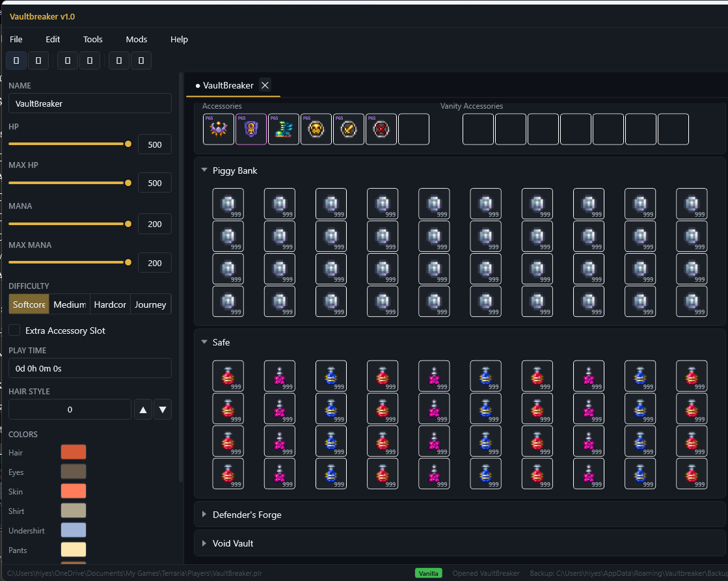Click the red X emblem accessory

click(381, 129)
